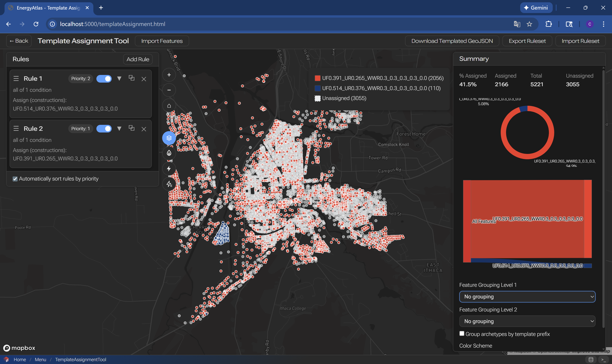
Task: Click Menu in the bottom breadcrumb
Action: (x=41, y=360)
